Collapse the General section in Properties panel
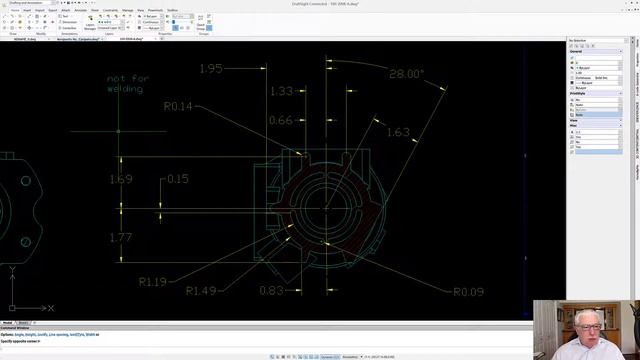This screenshot has width=640, height=360. pos(620,51)
